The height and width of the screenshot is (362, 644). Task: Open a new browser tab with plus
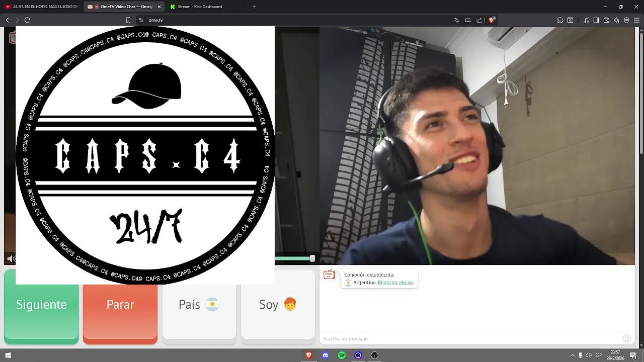(254, 7)
